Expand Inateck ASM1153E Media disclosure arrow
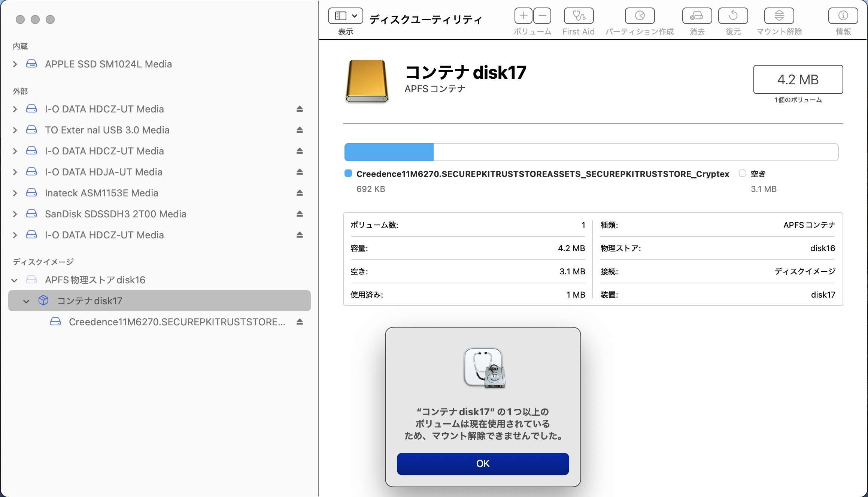The height and width of the screenshot is (497, 868). click(15, 193)
